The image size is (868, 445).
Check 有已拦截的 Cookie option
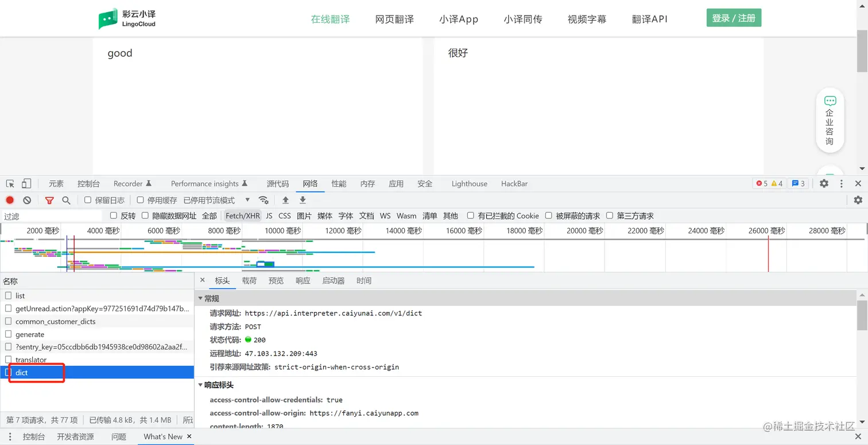(471, 216)
